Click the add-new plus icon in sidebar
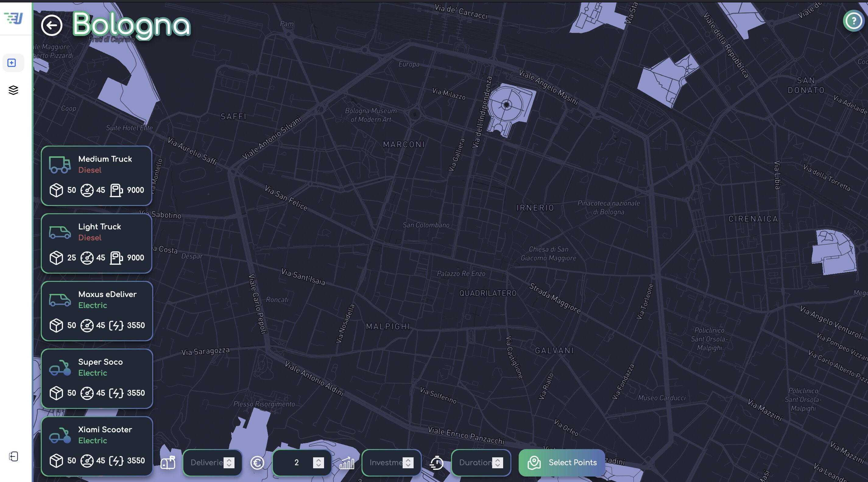868x482 pixels. pyautogui.click(x=12, y=63)
